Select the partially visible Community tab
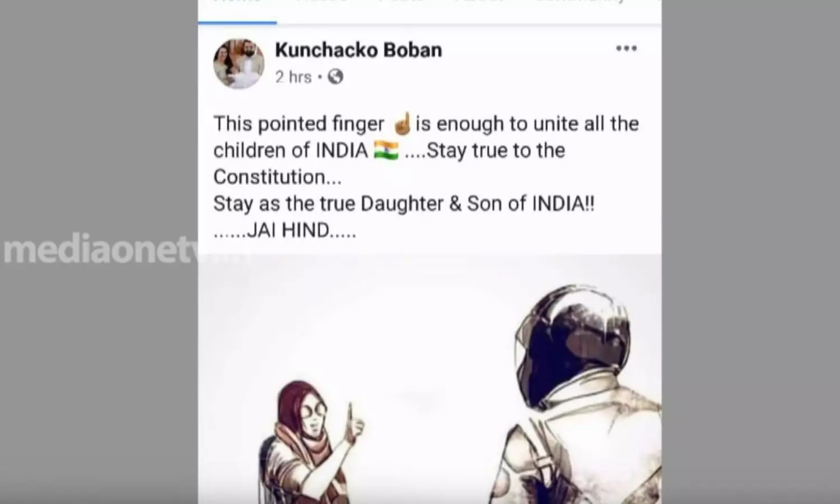Screen dimensions: 840x504 pyautogui.click(x=580, y=3)
